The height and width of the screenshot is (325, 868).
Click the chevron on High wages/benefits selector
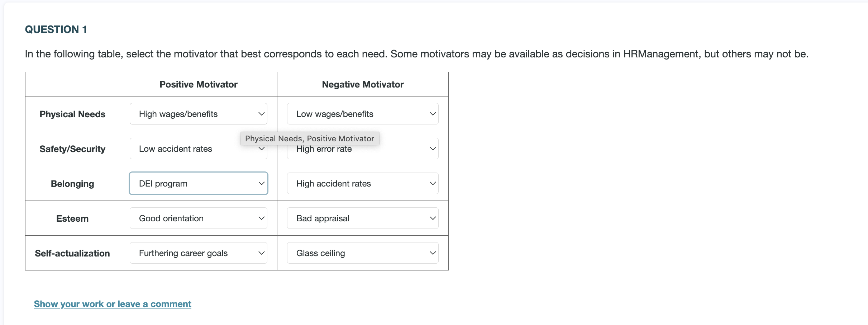pos(261,114)
